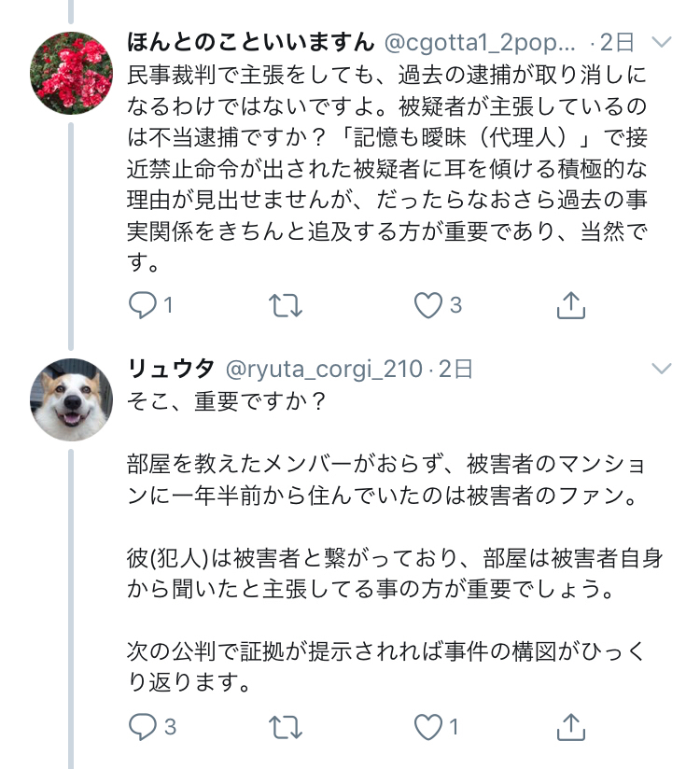Open ほんとのこといいますん profile name
The height and width of the screenshot is (769, 700).
click(250, 42)
